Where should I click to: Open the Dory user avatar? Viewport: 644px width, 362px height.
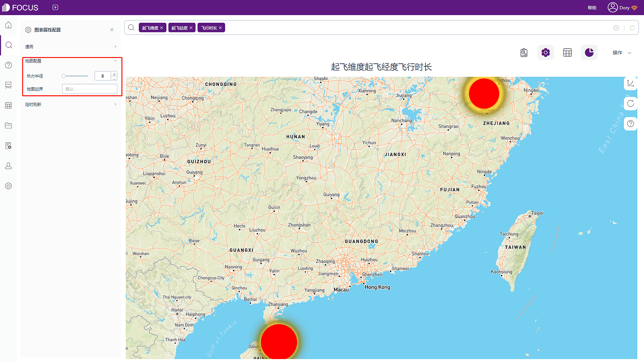613,8
